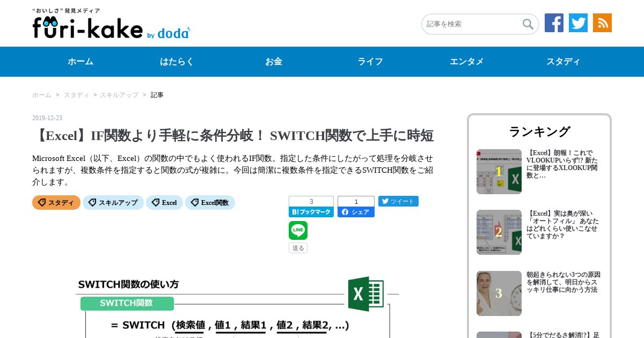Image resolution: width=644 pixels, height=338 pixels.
Task: Open the はたらく nav menu
Action: tap(177, 62)
